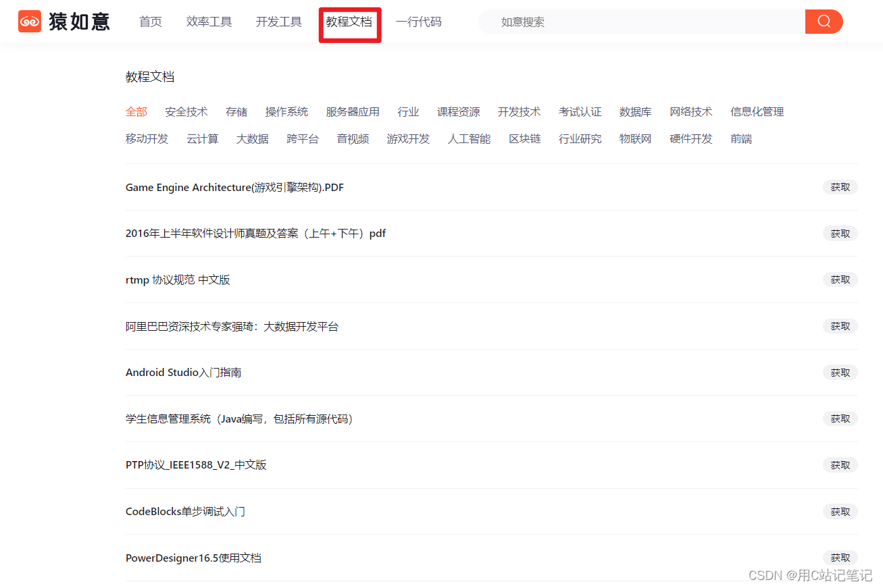Select the 教程文档 navigation item
883x588 pixels.
(349, 22)
